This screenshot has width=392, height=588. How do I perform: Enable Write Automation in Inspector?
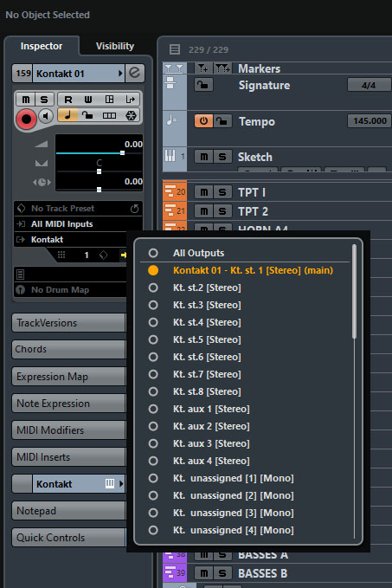pos(88,100)
